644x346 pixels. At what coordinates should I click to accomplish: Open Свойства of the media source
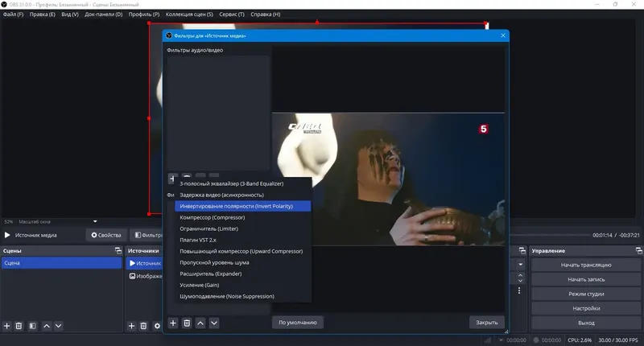106,235
